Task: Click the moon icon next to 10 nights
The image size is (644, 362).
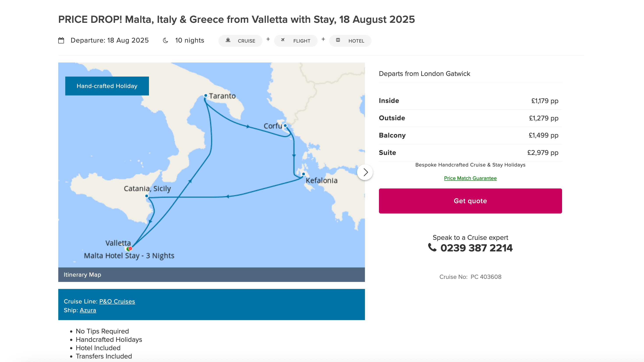Action: (x=165, y=41)
